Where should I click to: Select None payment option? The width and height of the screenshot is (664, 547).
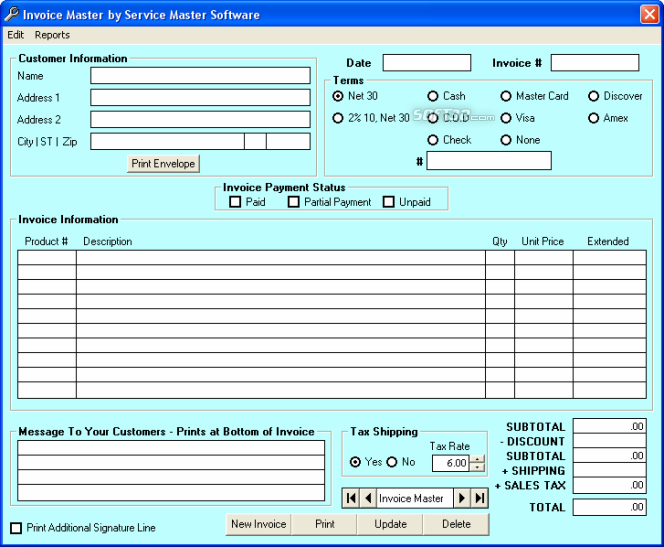click(520, 140)
